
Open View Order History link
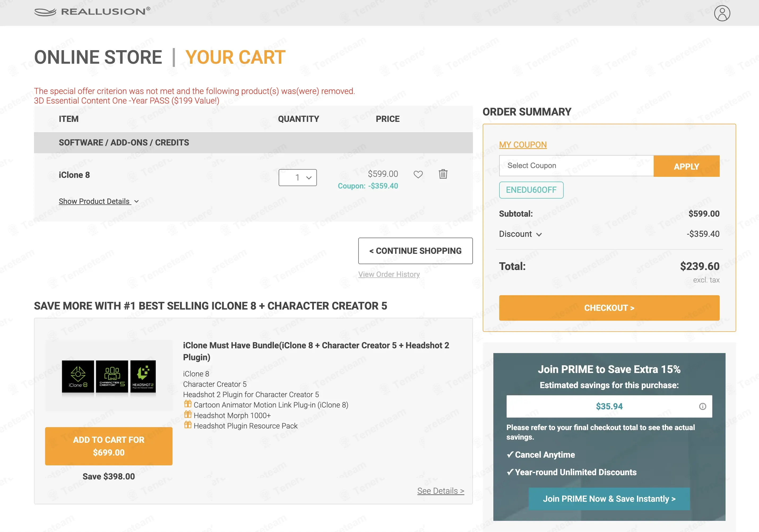point(389,274)
